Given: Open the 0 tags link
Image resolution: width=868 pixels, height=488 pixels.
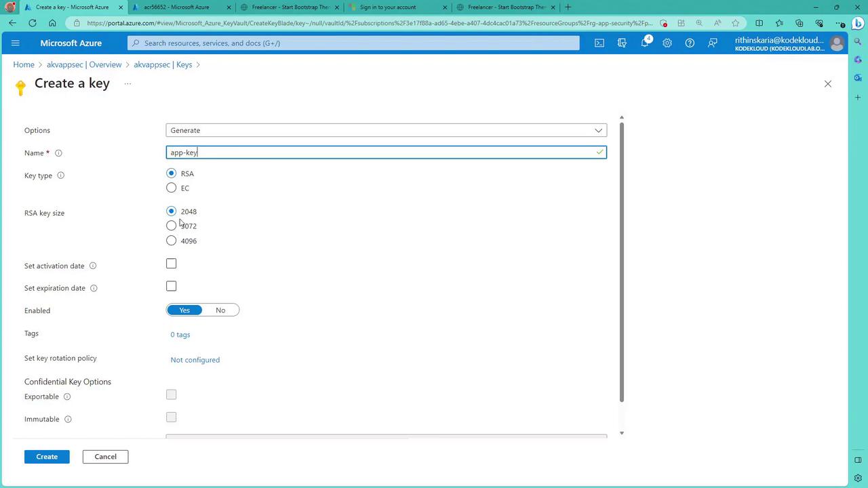Looking at the screenshot, I should (180, 335).
